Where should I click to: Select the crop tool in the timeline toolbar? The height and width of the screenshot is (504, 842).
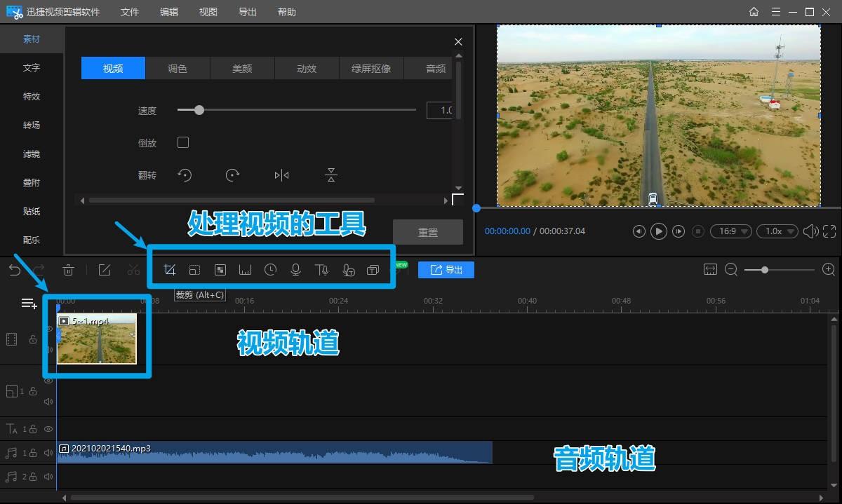[x=169, y=270]
